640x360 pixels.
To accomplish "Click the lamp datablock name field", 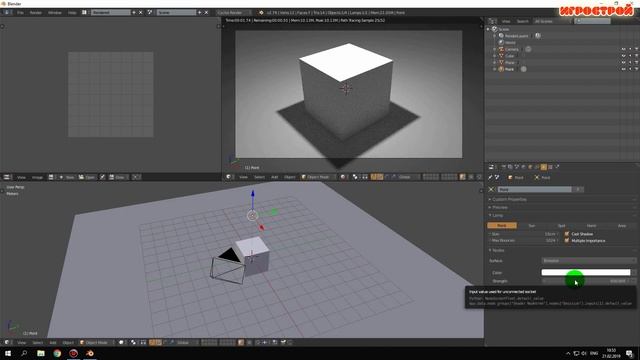I will pos(535,190).
